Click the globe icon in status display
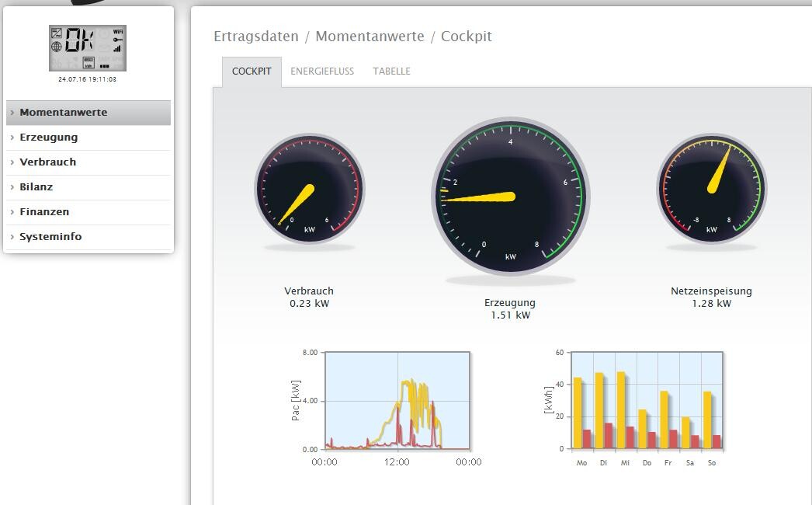 (x=57, y=47)
